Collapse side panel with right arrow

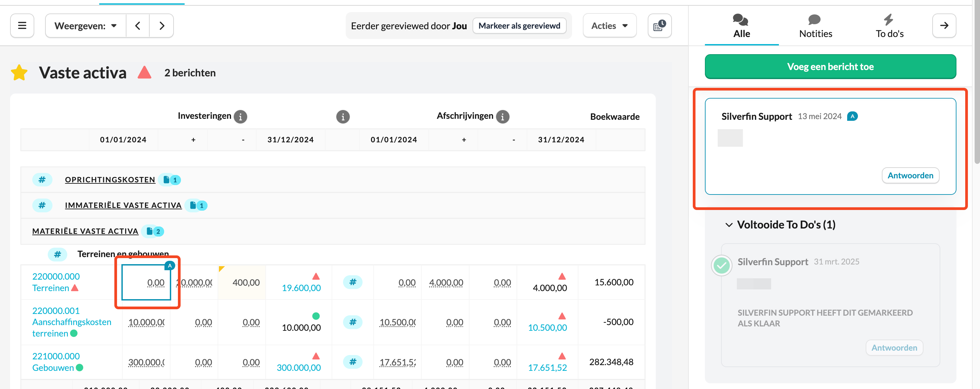pyautogui.click(x=944, y=26)
